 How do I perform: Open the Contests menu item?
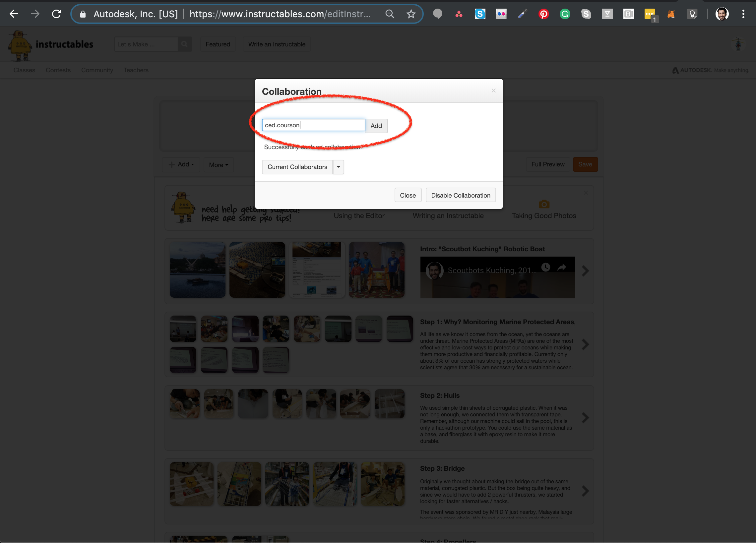pos(58,70)
